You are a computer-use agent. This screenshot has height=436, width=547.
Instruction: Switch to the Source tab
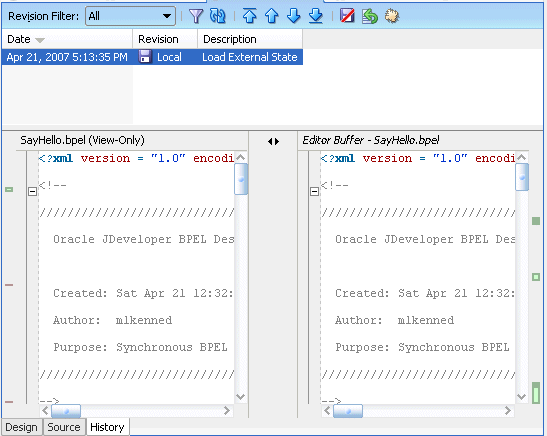pyautogui.click(x=64, y=427)
